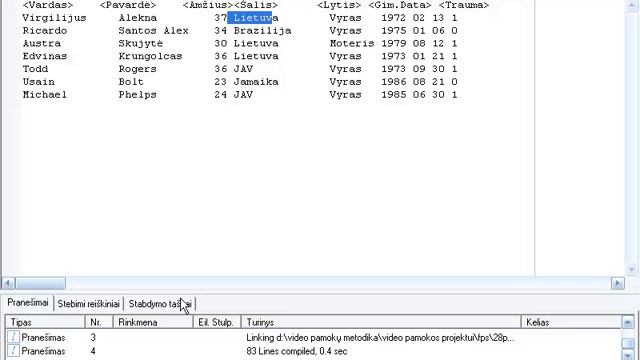This screenshot has height=360, width=640.
Task: Click the name "Todd"
Action: pyautogui.click(x=35, y=69)
